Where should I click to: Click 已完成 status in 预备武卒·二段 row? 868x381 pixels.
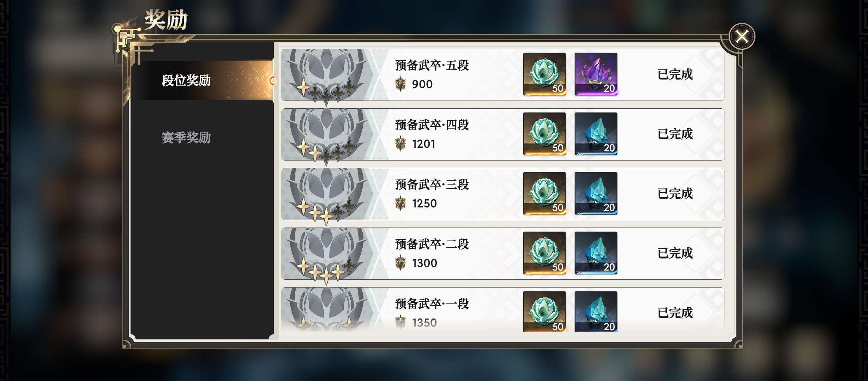[675, 253]
